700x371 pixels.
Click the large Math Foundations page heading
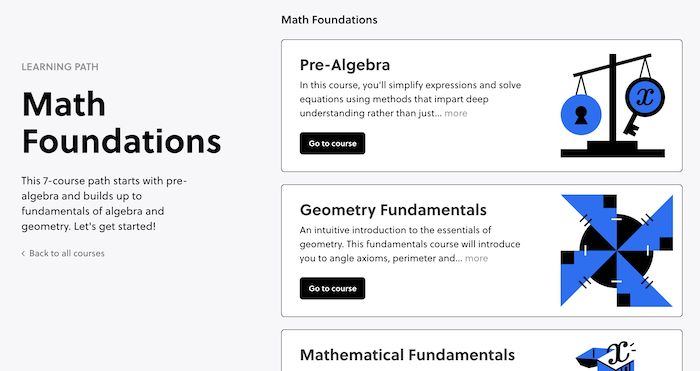pyautogui.click(x=121, y=123)
